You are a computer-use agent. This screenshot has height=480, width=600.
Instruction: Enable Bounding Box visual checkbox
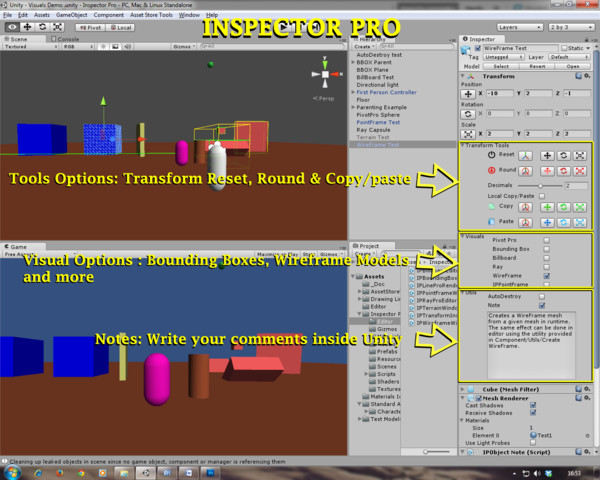pyautogui.click(x=546, y=249)
